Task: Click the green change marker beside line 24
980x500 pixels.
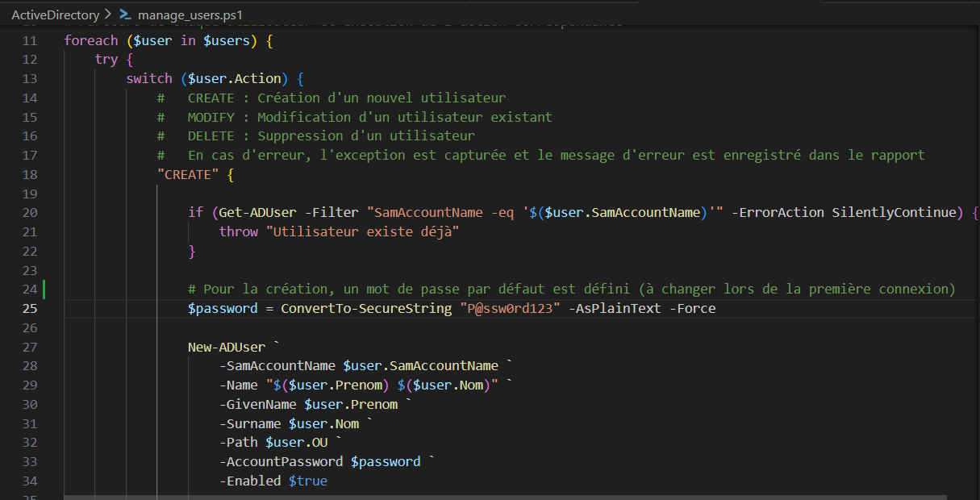Action: coord(46,289)
